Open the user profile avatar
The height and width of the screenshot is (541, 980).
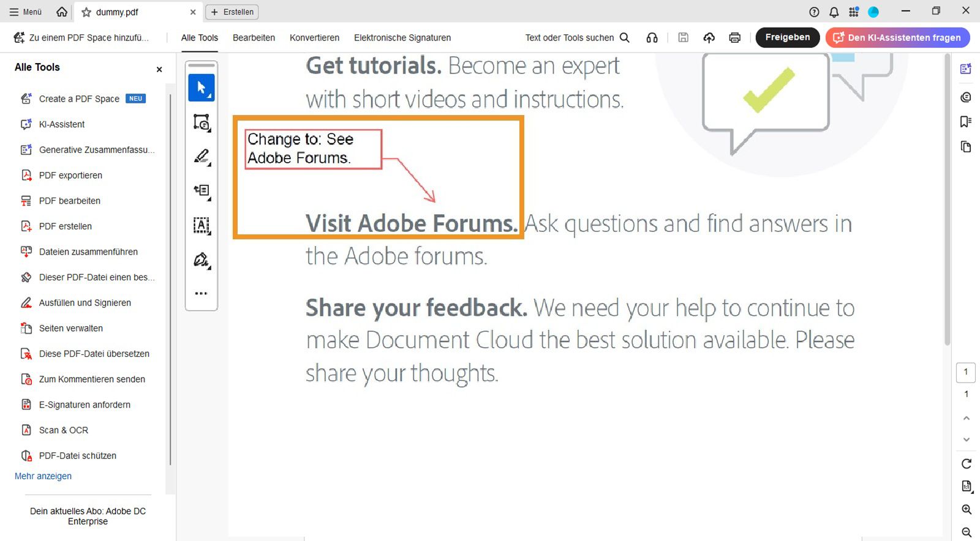pos(873,12)
